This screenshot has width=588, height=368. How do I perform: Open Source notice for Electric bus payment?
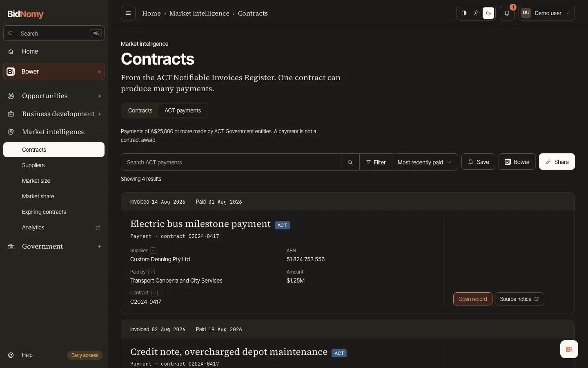coord(519,299)
